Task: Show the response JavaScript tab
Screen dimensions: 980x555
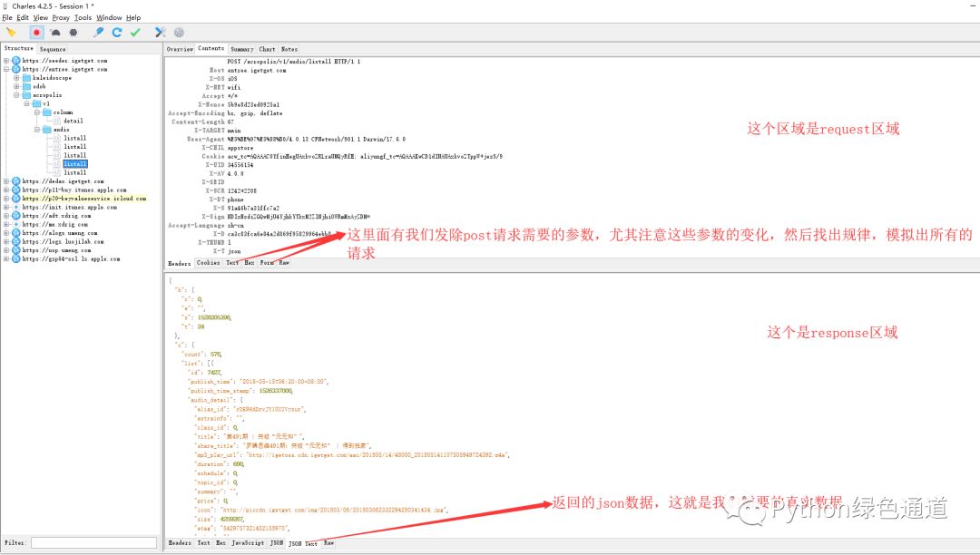Action: [x=248, y=543]
